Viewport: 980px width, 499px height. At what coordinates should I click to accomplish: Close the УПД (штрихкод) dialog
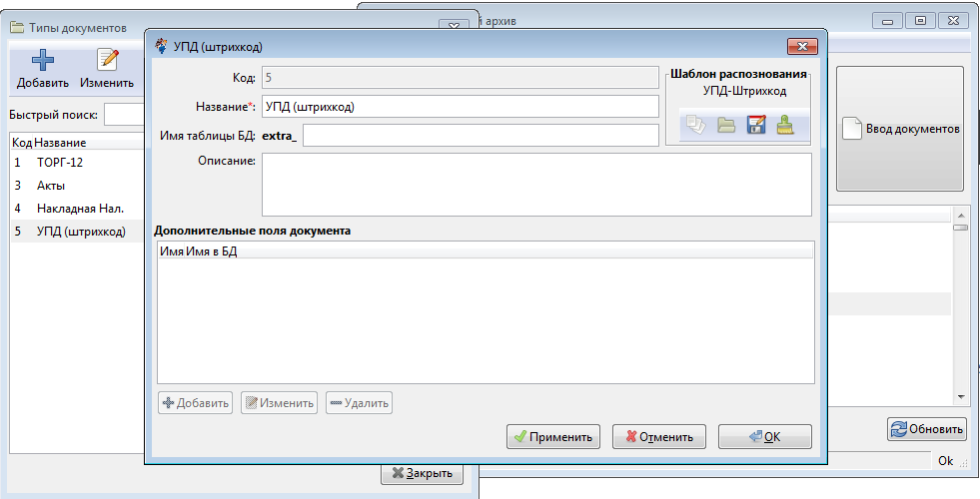[x=802, y=46]
